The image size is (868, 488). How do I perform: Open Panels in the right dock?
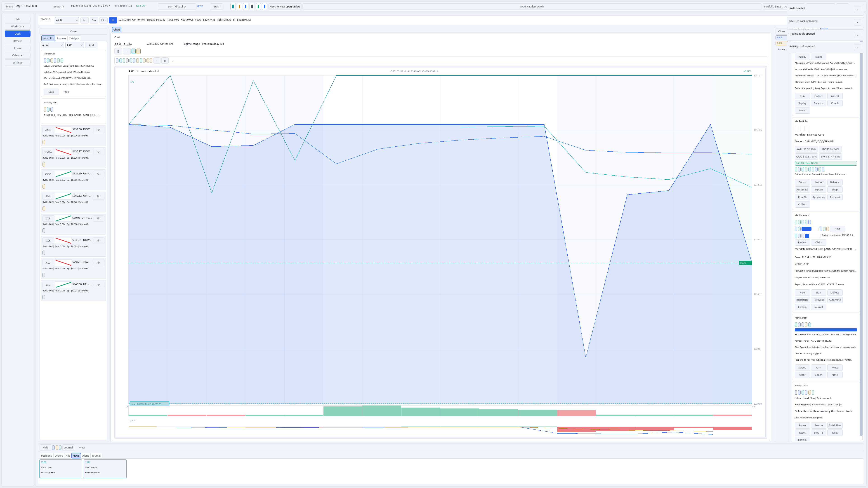pos(781,49)
